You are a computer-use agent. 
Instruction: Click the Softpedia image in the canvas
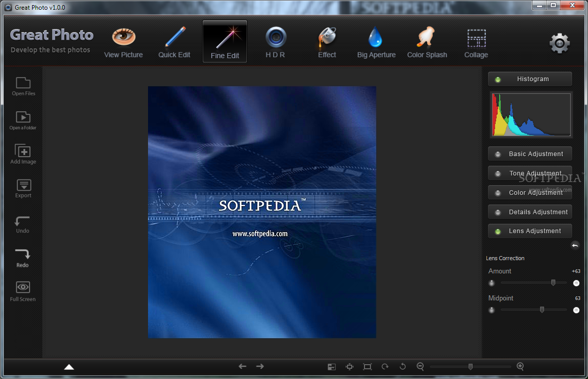point(262,212)
